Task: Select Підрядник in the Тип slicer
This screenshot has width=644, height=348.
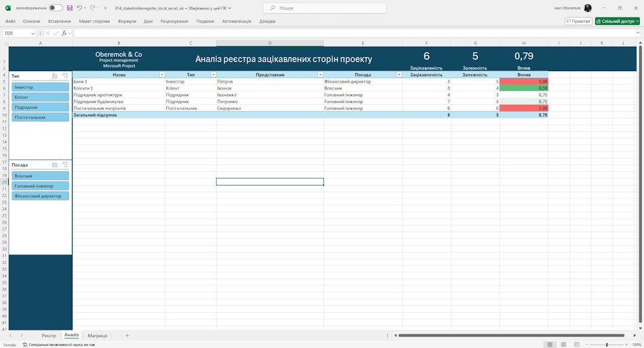Action: click(40, 107)
